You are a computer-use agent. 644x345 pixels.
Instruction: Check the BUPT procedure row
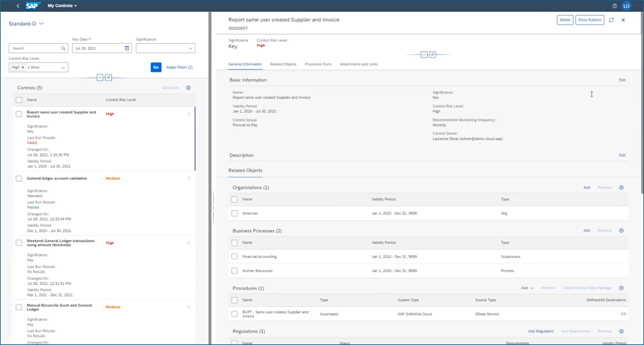click(235, 314)
